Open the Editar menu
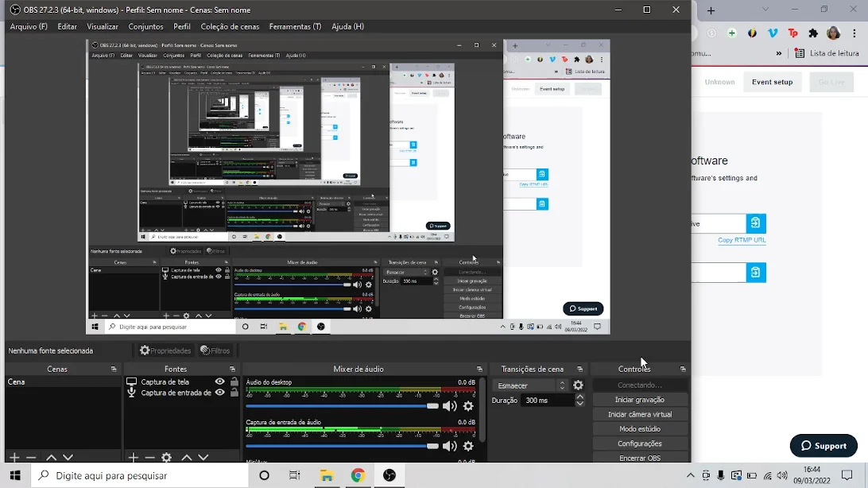Screen dimensions: 868x488 (67, 26)
